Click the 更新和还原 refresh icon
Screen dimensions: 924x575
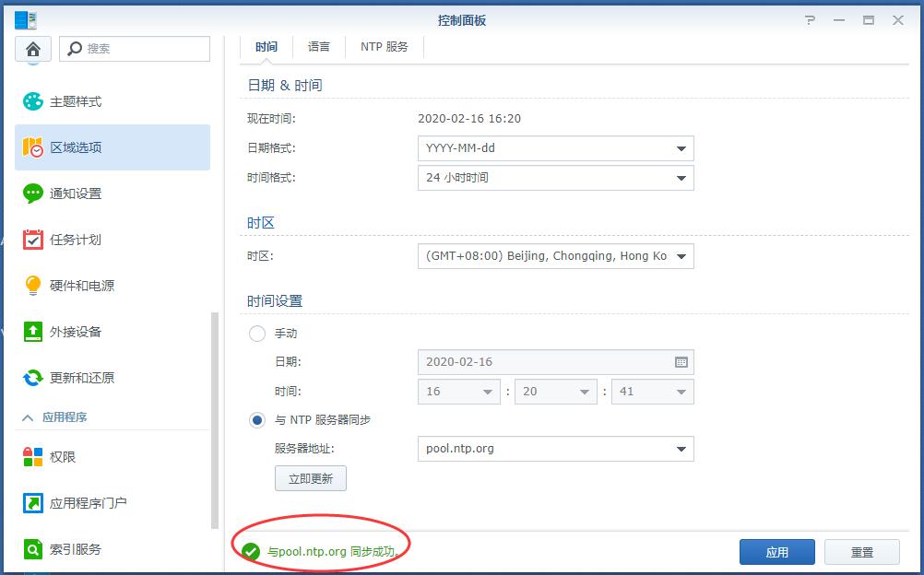click(x=33, y=378)
